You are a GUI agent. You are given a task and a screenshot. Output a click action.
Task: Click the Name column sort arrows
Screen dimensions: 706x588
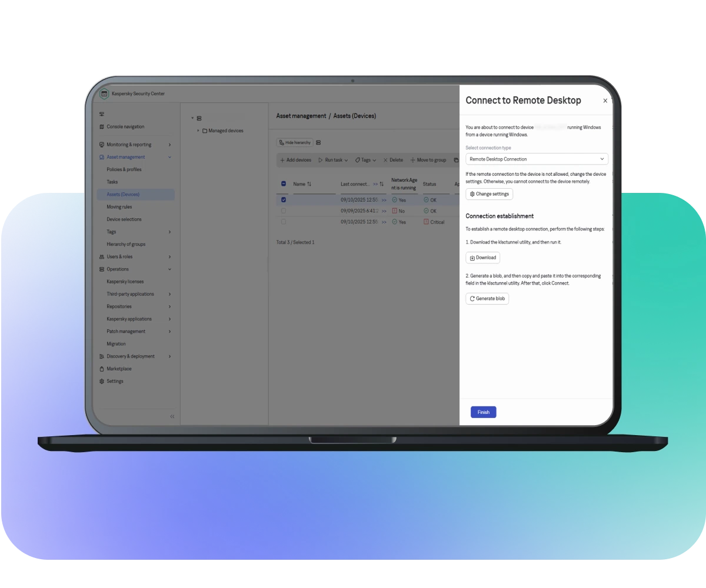309,184
